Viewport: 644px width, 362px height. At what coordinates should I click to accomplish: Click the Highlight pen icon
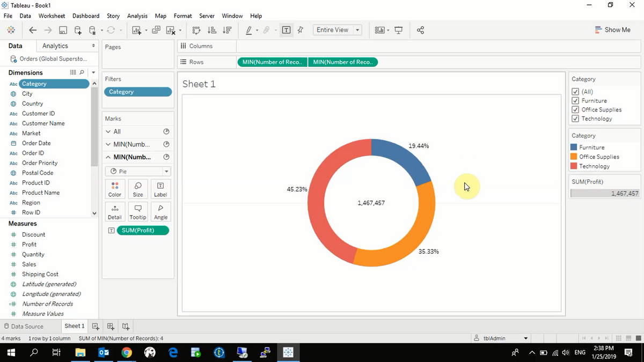coord(248,30)
